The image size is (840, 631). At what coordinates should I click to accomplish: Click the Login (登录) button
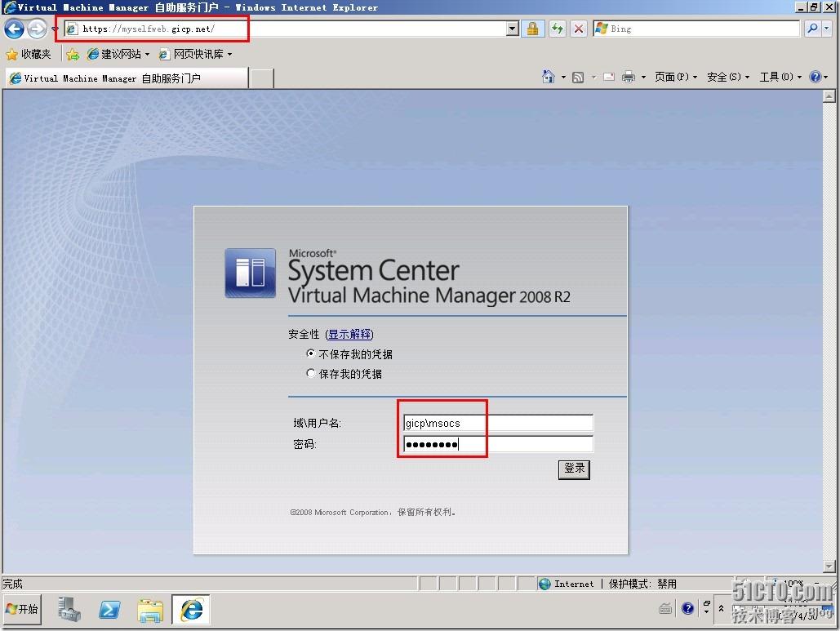[574, 469]
